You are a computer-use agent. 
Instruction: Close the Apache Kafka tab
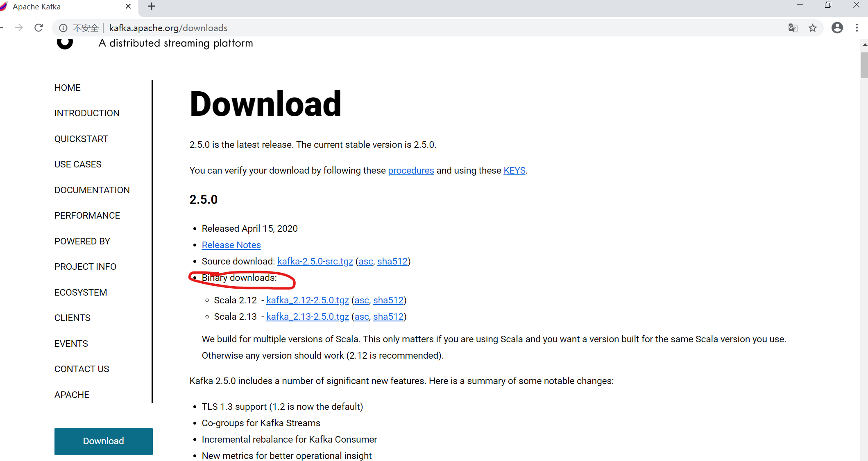point(128,6)
